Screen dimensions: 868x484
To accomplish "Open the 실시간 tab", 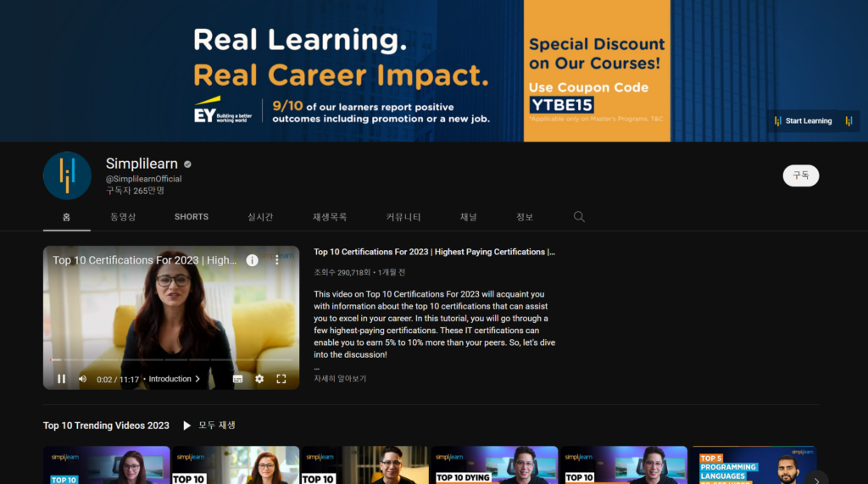I will (260, 217).
